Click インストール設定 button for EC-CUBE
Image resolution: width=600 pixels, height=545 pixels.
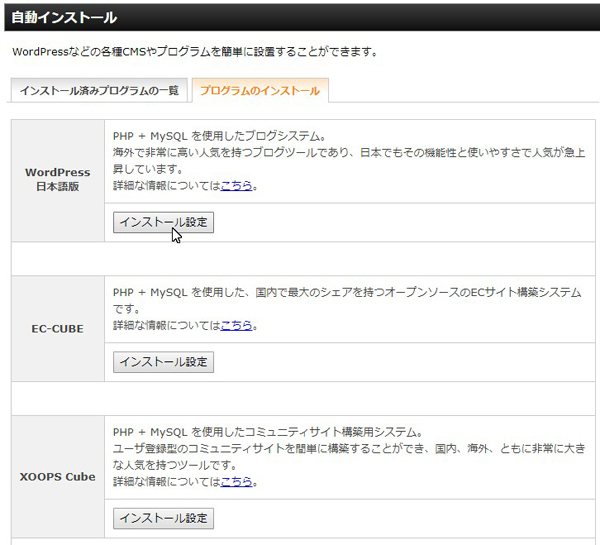pos(163,362)
